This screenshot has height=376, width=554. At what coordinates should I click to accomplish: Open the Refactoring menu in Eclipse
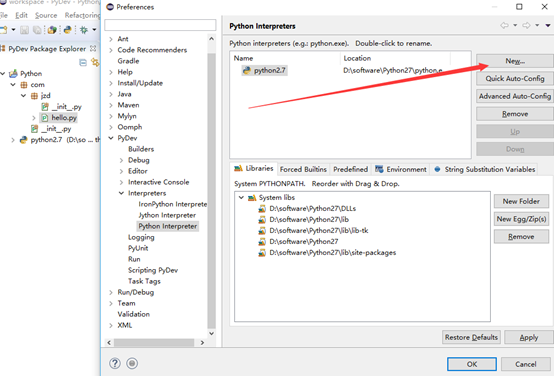82,15
